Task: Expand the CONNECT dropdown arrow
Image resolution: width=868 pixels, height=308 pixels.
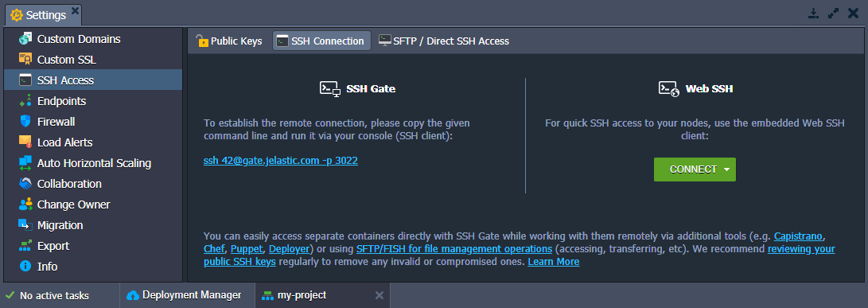Action: 726,170
